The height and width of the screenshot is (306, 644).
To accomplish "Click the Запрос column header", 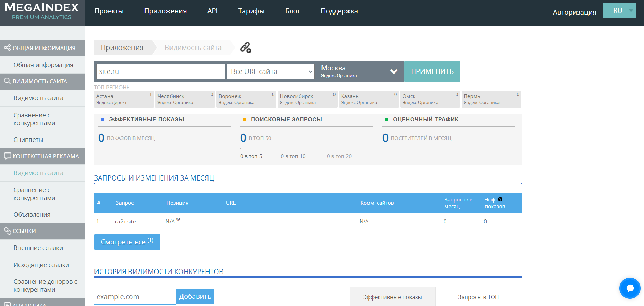I will tap(125, 203).
